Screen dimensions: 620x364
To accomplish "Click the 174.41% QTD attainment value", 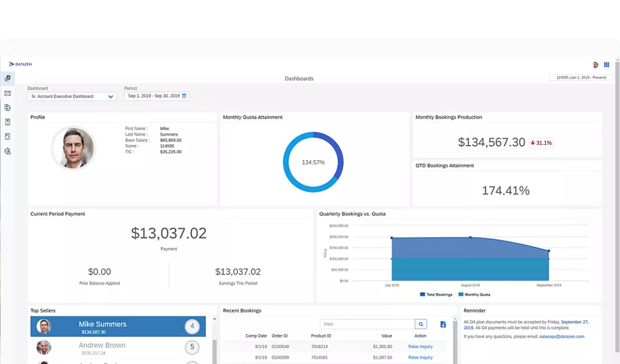I will coord(505,191).
